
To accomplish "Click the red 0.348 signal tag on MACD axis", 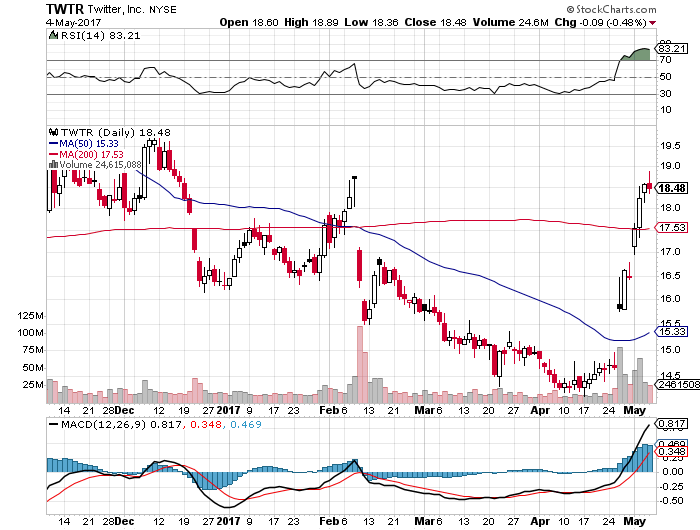I will point(672,452).
